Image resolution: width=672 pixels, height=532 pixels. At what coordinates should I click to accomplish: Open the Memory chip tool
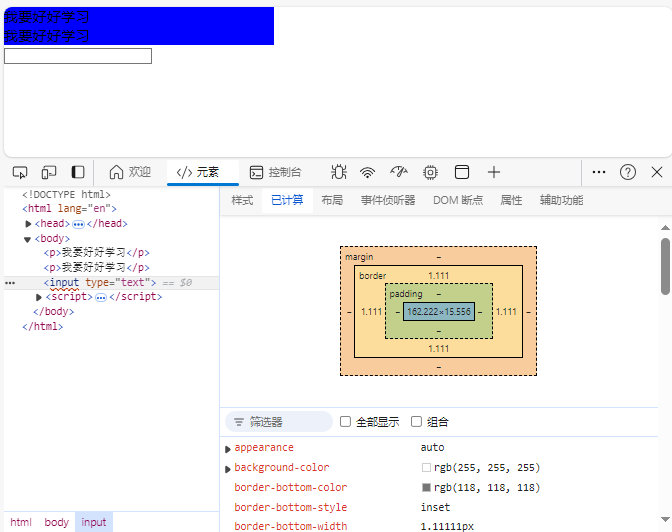coord(430,172)
